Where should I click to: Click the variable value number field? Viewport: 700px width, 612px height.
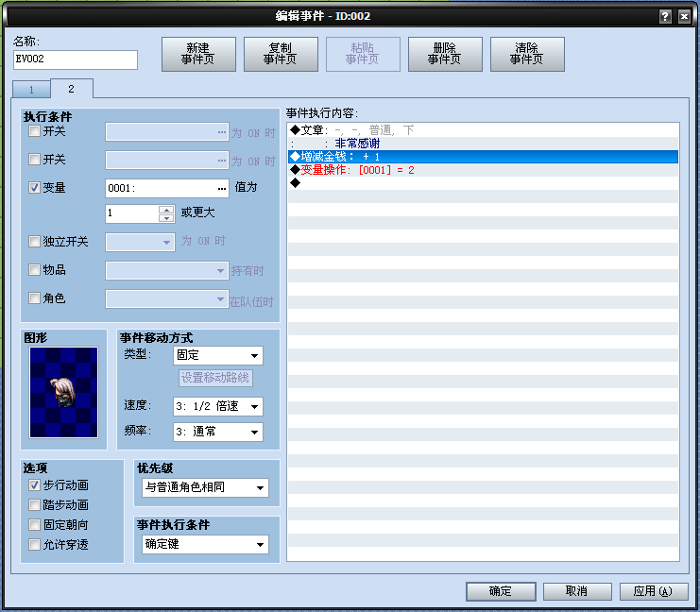point(132,213)
